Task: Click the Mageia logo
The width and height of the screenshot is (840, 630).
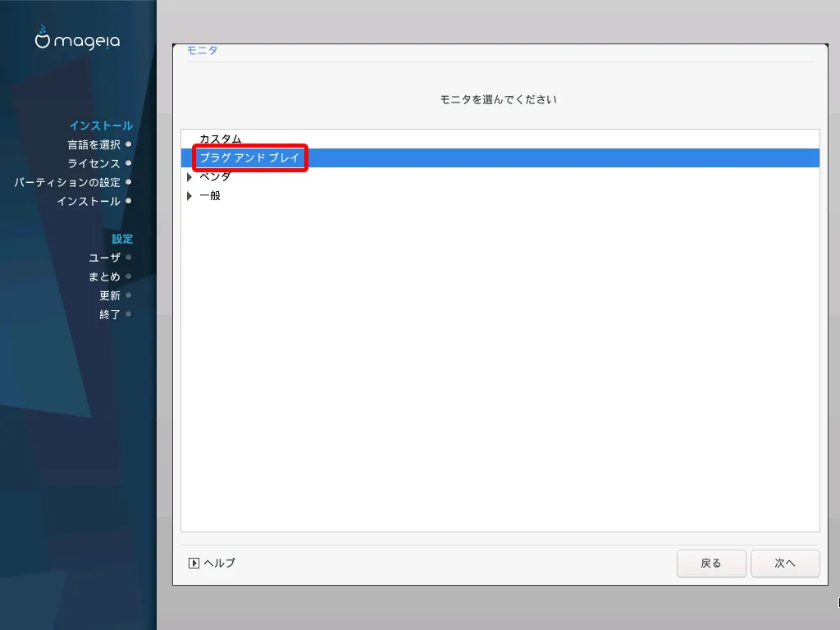Action: tap(78, 39)
